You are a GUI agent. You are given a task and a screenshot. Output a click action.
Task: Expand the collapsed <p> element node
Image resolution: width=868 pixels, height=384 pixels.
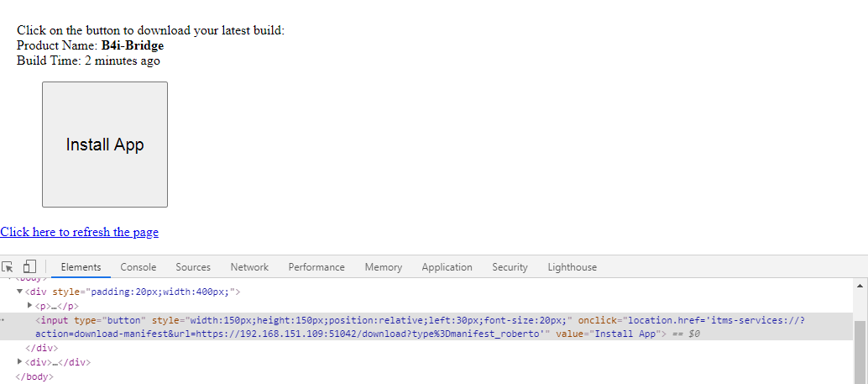point(30,305)
